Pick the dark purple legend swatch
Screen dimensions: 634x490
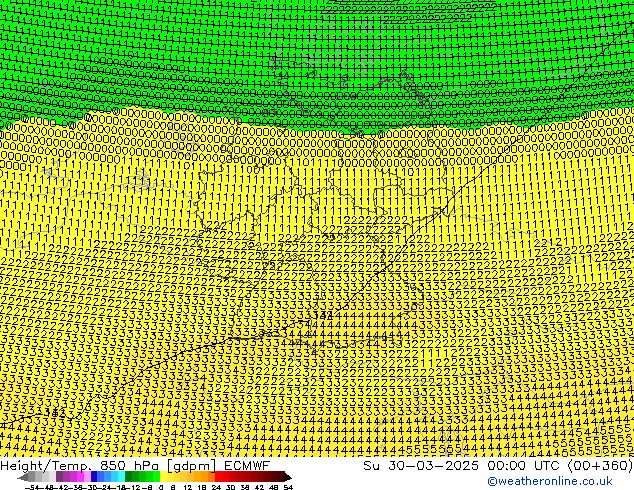59,476
